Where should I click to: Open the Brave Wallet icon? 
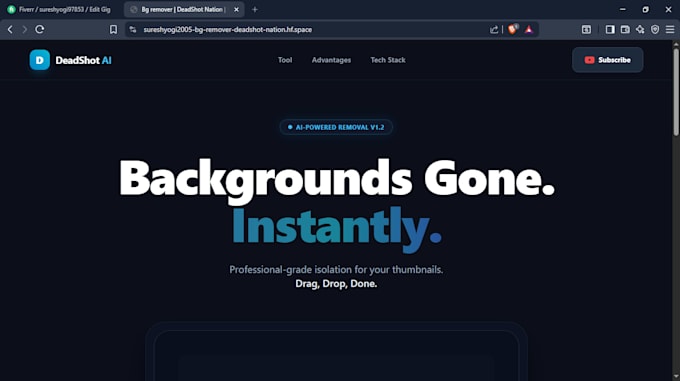625,29
